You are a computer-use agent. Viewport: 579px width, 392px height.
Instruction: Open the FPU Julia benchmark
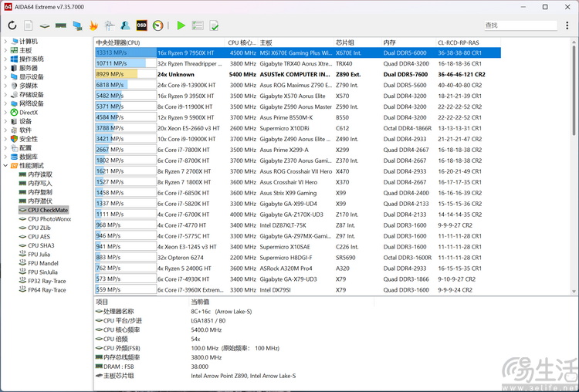(x=39, y=255)
